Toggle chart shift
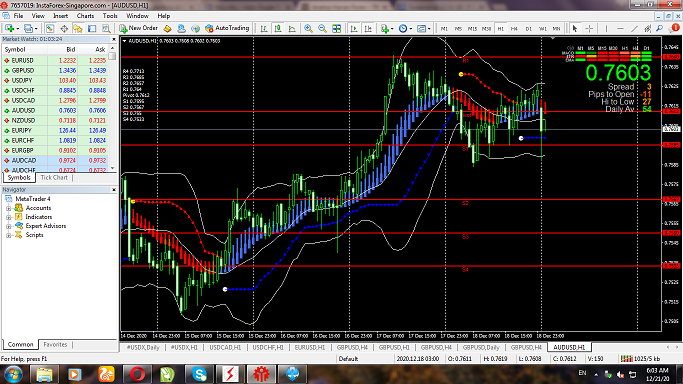The image size is (683, 384). click(x=368, y=28)
